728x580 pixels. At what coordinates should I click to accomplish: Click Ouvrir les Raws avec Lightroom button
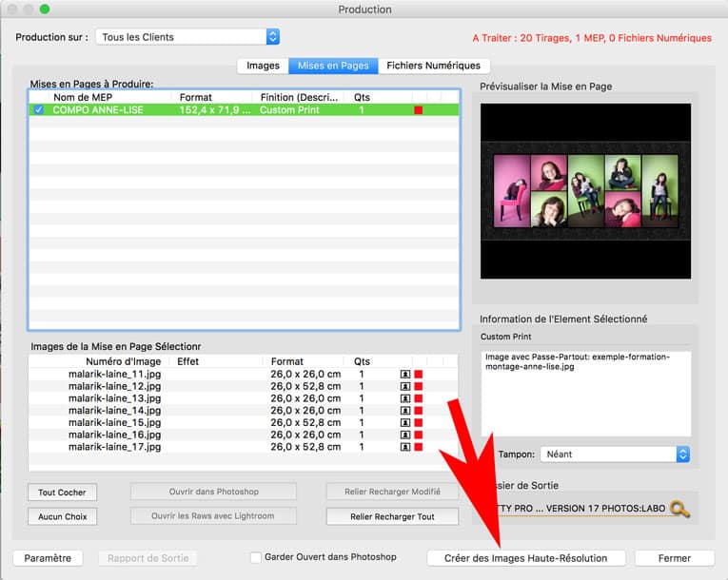pyautogui.click(x=212, y=516)
